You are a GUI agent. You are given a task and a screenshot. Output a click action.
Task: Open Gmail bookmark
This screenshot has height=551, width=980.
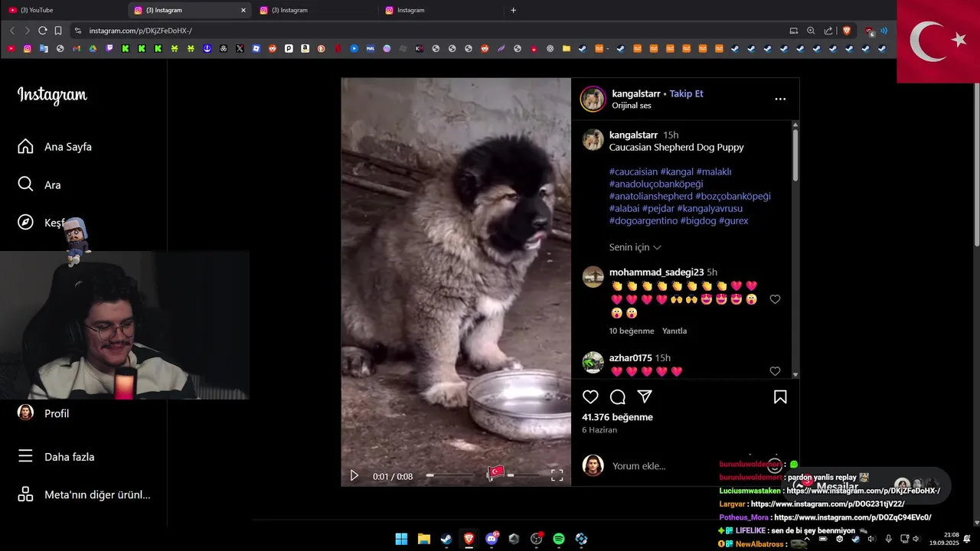pyautogui.click(x=77, y=48)
